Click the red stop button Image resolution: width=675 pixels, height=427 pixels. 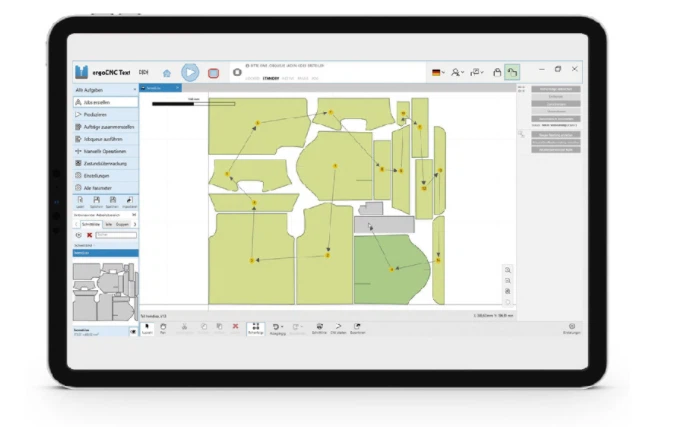[x=213, y=73]
